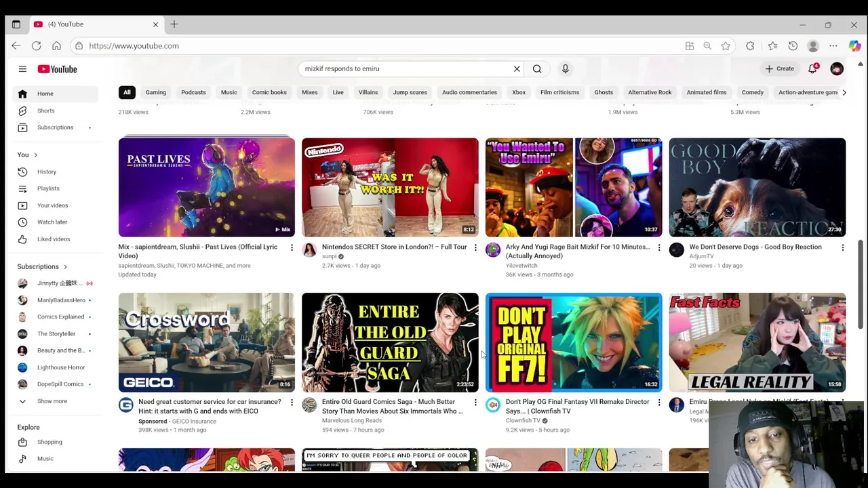Open a new tab with the plus
Screen dimensions: 868x488
click(174, 24)
